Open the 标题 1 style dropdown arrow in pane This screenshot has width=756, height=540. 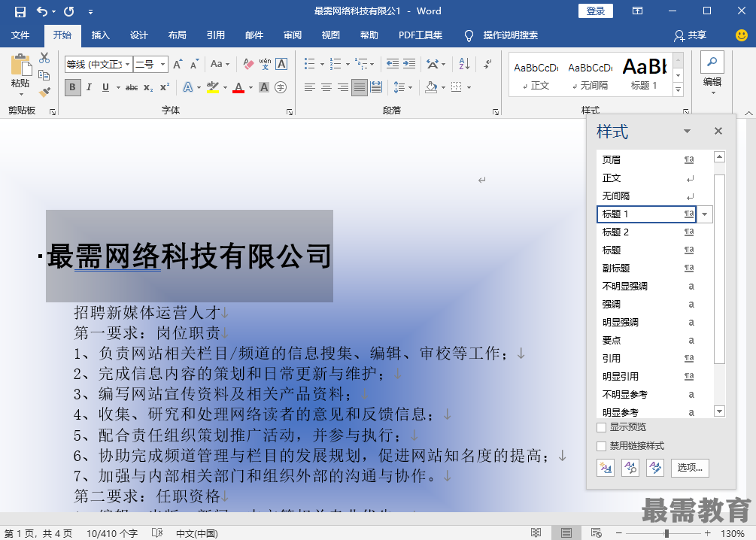point(704,214)
